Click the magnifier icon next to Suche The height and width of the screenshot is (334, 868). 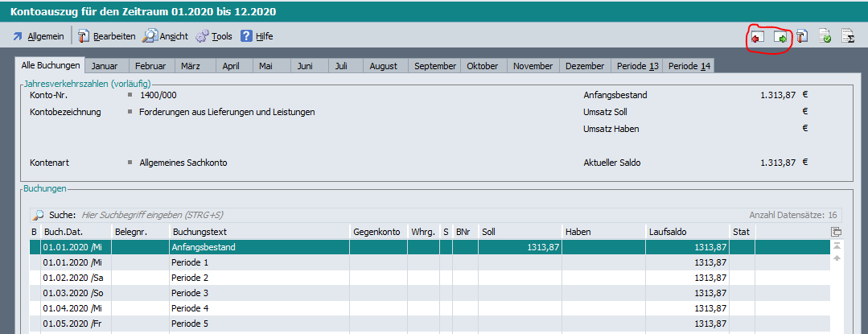[x=38, y=215]
